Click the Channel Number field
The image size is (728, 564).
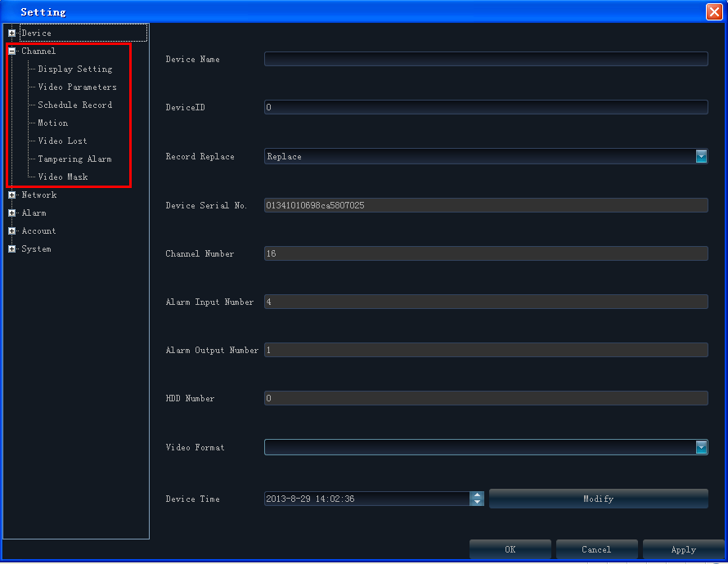click(486, 253)
